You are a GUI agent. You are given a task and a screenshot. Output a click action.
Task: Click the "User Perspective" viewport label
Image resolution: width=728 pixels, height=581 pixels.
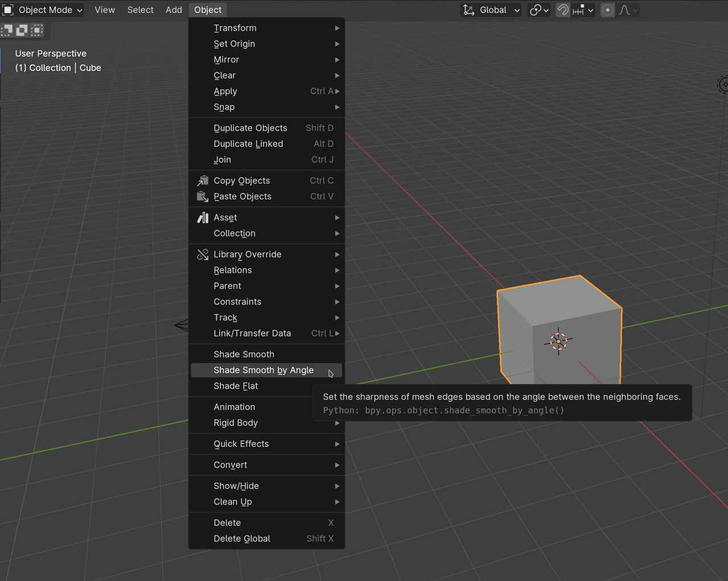pos(51,53)
